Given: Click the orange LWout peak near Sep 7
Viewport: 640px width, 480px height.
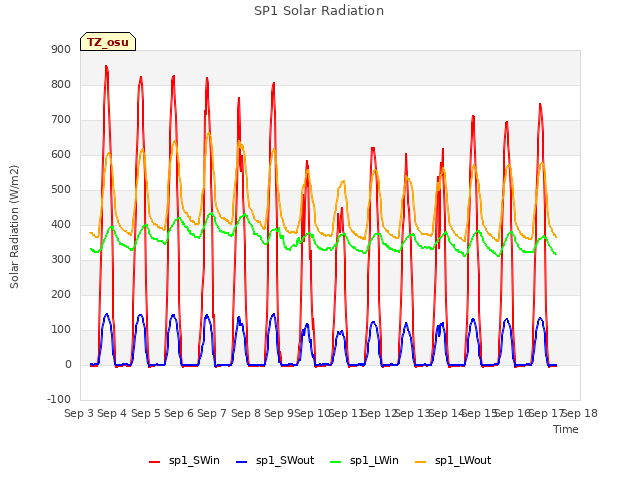Looking at the screenshot, I should tap(209, 133).
